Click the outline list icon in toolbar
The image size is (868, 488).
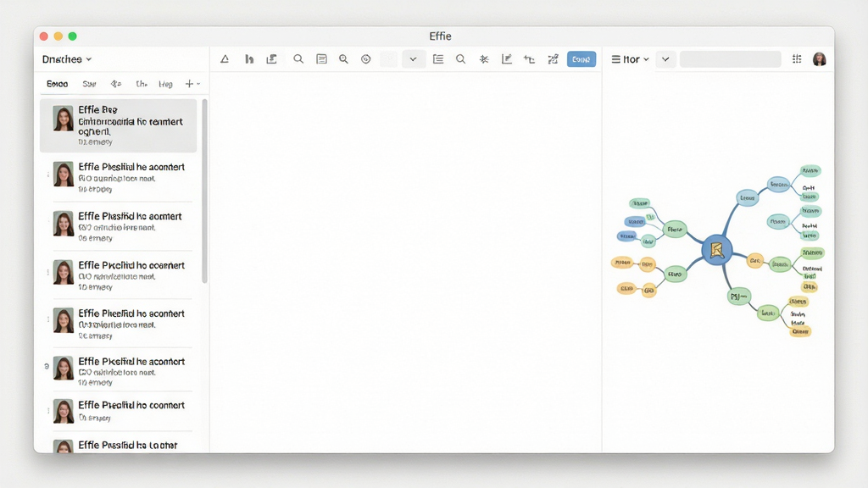(438, 59)
